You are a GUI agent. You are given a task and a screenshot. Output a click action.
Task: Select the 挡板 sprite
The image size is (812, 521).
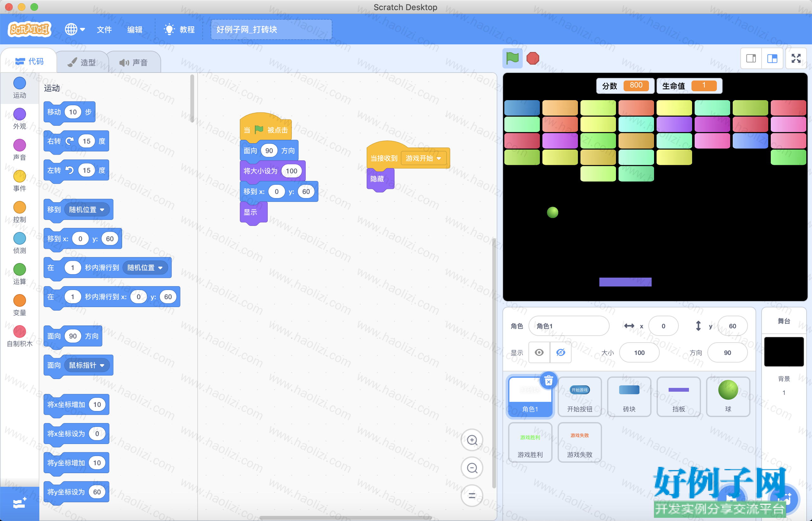678,397
